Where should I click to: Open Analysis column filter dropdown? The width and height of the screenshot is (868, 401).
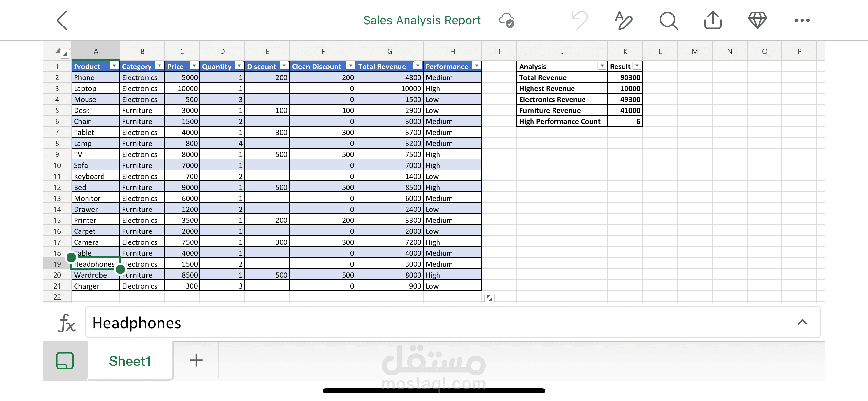point(602,66)
